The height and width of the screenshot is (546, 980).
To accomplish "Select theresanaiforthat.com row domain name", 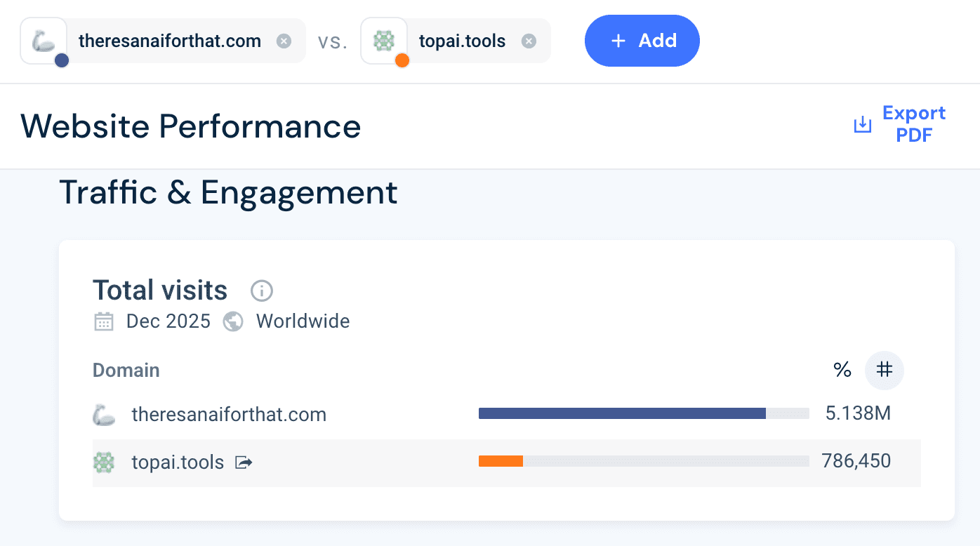I will click(x=229, y=415).
